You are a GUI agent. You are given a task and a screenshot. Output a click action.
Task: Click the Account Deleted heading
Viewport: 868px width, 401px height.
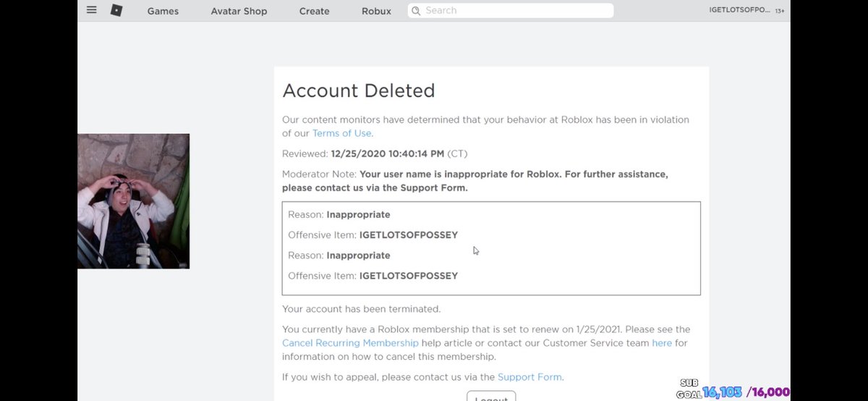click(x=359, y=90)
